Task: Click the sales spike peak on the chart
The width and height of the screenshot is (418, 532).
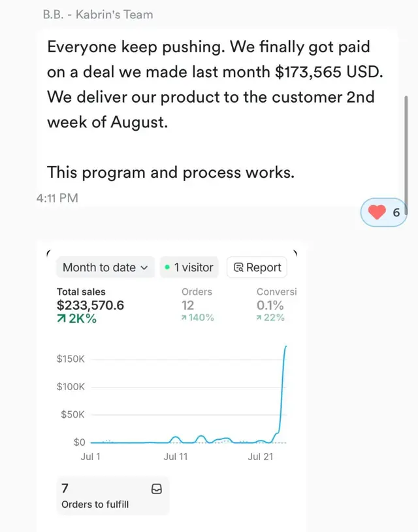Action: click(285, 347)
